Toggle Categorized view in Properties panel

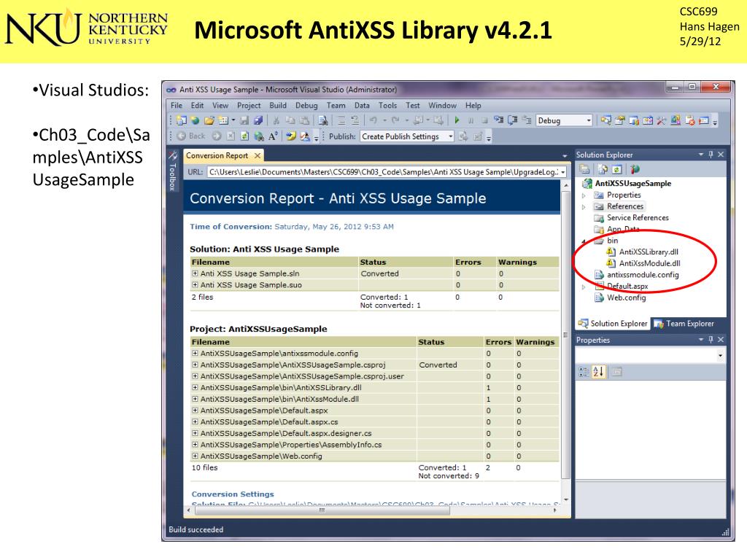point(584,372)
